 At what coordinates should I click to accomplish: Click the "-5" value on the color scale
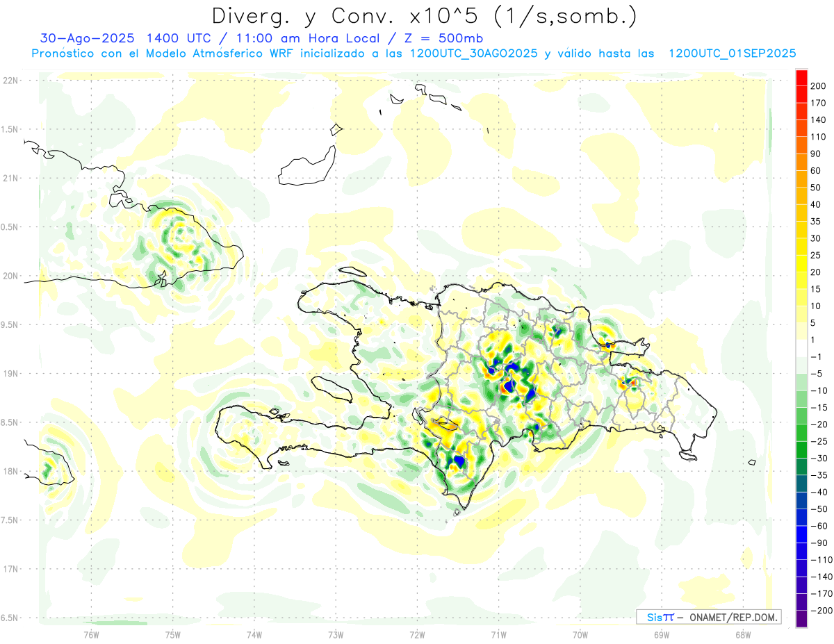816,374
